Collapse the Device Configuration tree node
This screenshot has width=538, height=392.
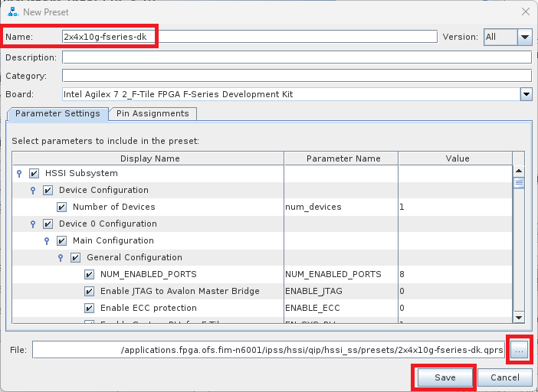click(x=33, y=191)
